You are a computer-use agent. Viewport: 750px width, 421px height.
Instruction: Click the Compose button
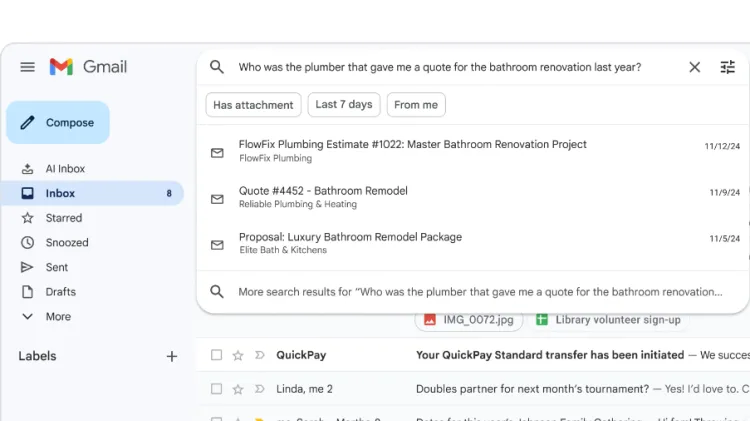pyautogui.click(x=58, y=123)
